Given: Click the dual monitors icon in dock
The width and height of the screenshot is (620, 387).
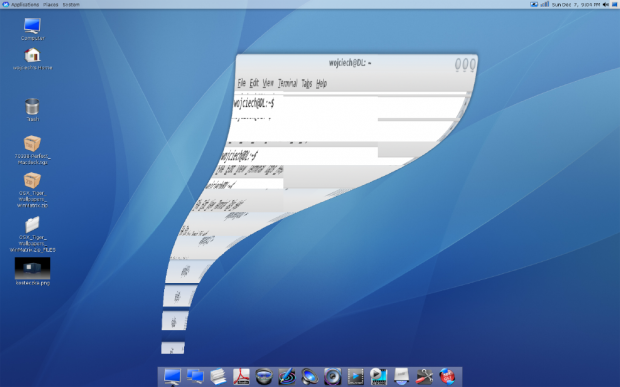Looking at the screenshot, I should (195, 376).
